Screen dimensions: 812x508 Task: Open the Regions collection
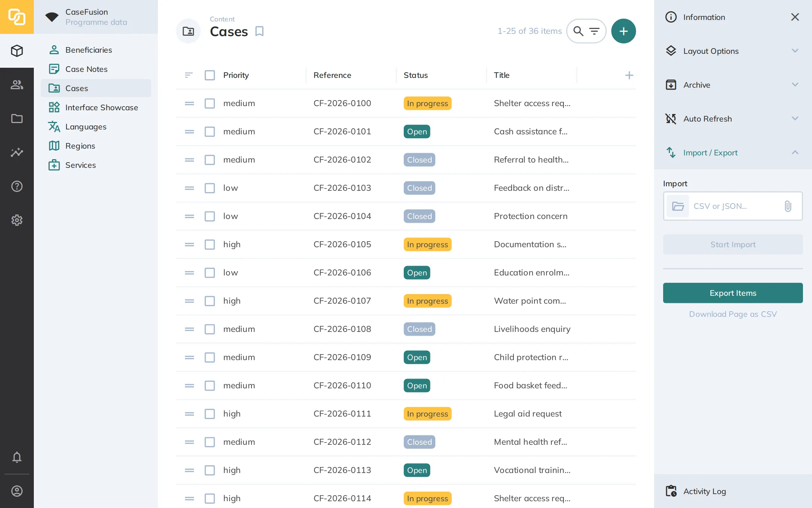(x=96, y=146)
